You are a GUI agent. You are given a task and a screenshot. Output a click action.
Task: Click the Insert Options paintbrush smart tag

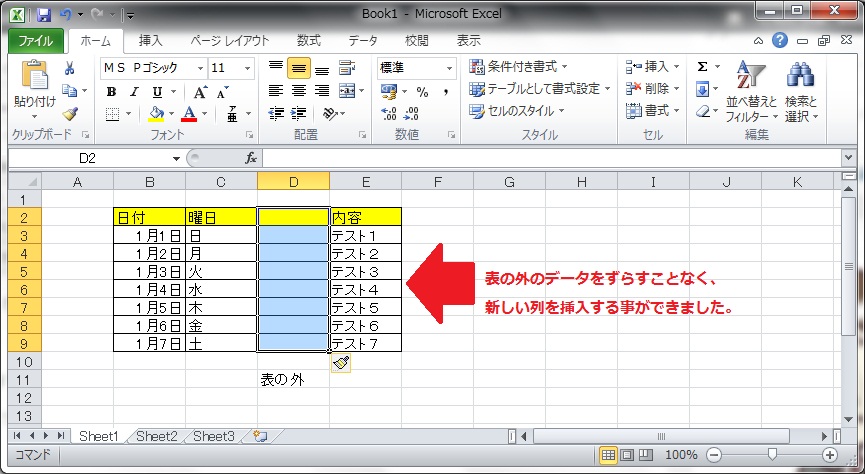pyautogui.click(x=341, y=363)
